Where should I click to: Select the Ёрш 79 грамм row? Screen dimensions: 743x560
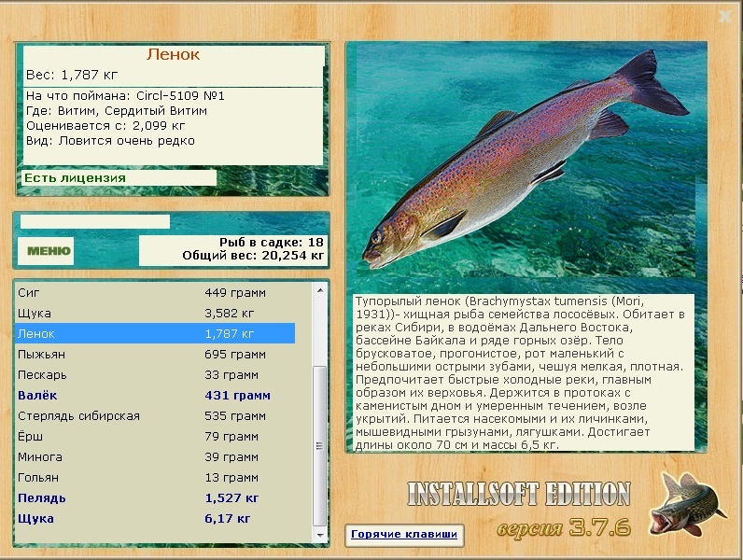click(x=157, y=437)
